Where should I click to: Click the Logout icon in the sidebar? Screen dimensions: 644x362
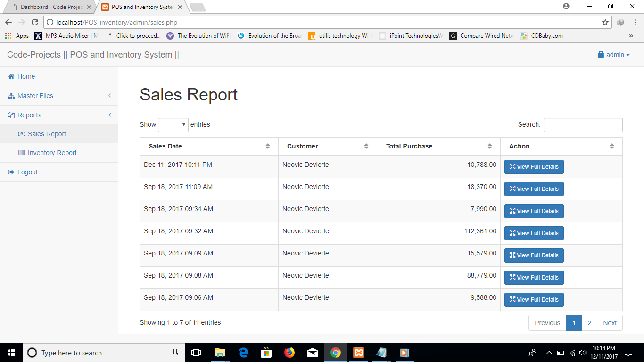[x=10, y=172]
